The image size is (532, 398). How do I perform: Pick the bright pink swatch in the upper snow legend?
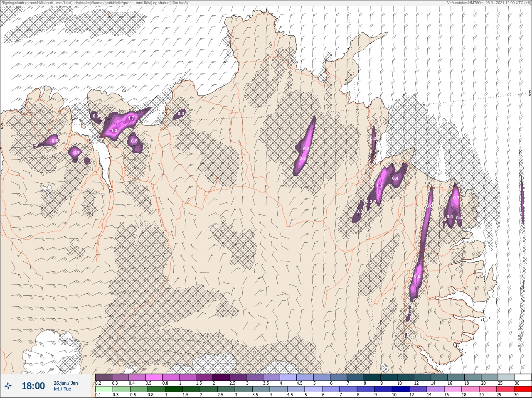coord(154,377)
